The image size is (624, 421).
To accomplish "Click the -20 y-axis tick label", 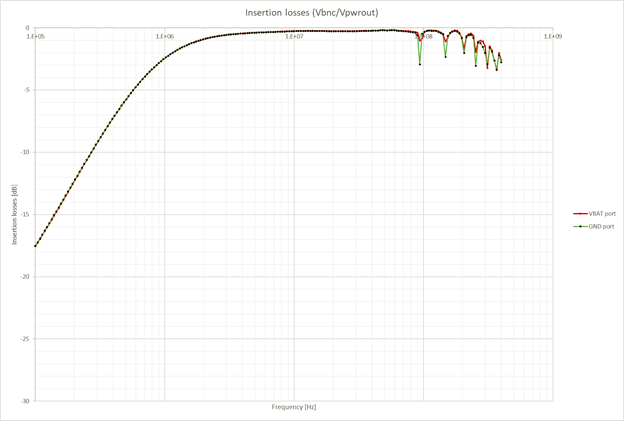I will (25, 277).
